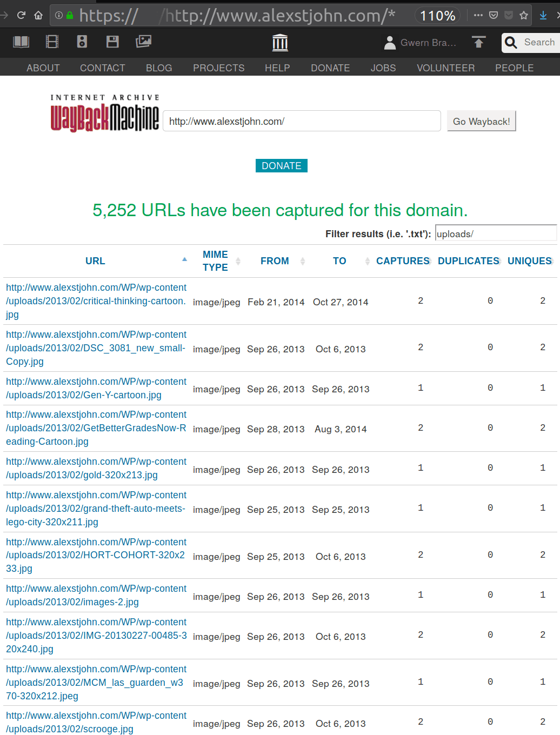Sort the table by UNIQUES
560x735 pixels.
[530, 261]
